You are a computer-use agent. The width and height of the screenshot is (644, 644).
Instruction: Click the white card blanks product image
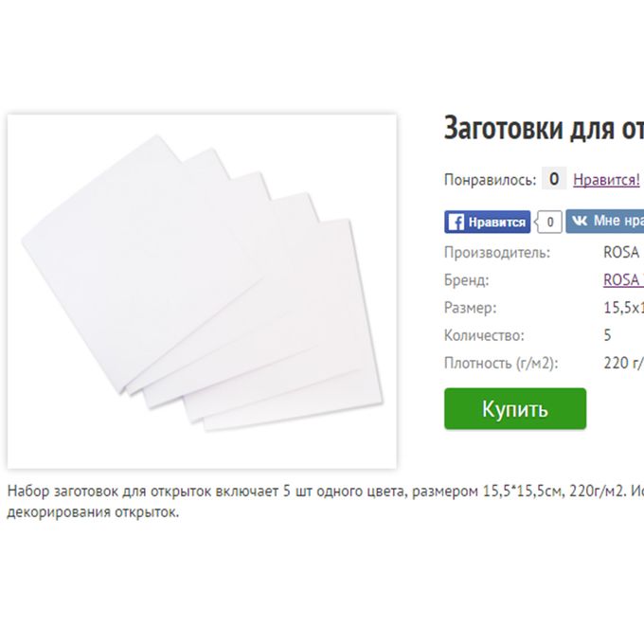pos(202,291)
